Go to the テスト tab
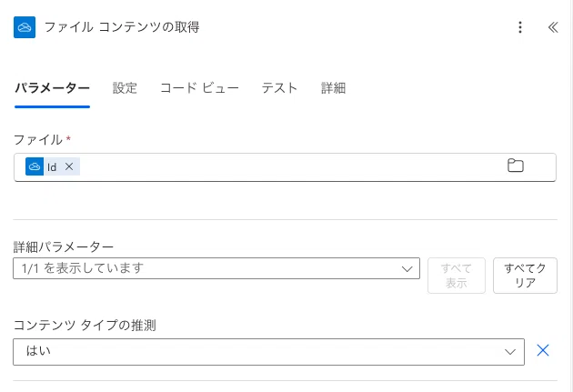This screenshot has width=573, height=392. pyautogui.click(x=279, y=88)
